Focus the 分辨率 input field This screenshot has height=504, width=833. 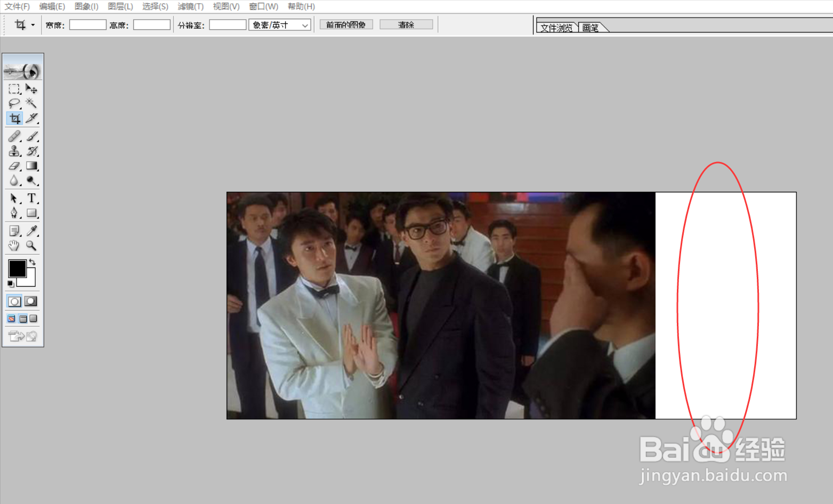[x=228, y=25]
